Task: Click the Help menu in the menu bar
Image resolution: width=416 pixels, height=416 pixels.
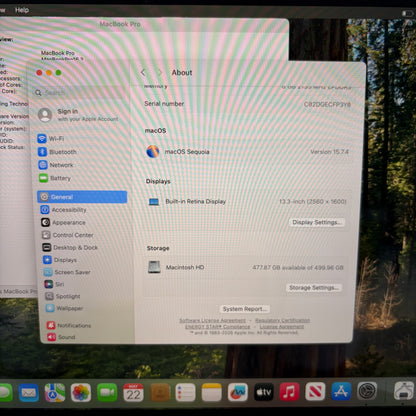Action: coord(22,10)
